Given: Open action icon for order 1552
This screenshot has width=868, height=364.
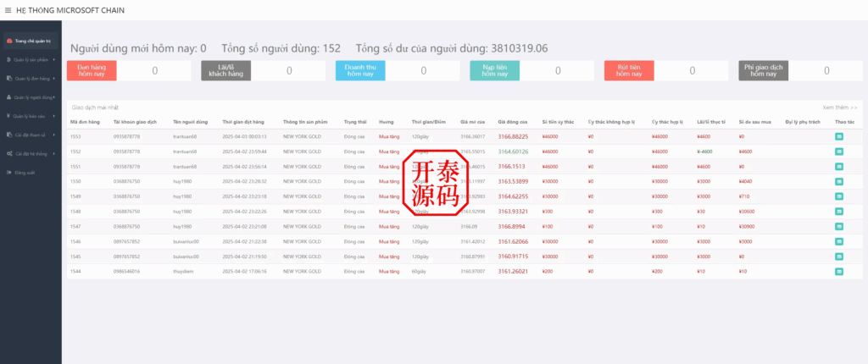Looking at the screenshot, I should (839, 151).
